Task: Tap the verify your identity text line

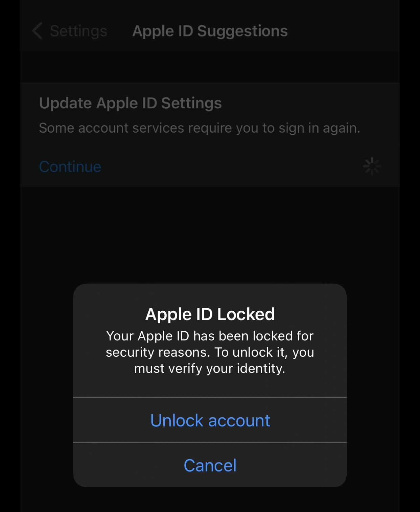Action: pyautogui.click(x=210, y=368)
